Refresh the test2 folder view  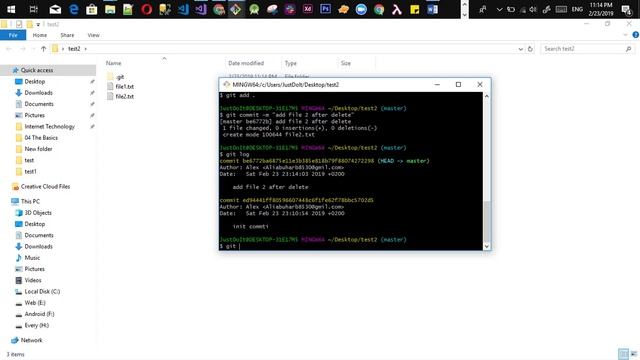(530, 49)
